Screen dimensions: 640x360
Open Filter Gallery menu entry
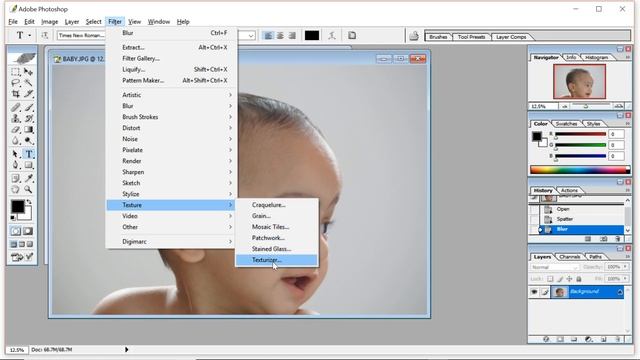coord(171,58)
